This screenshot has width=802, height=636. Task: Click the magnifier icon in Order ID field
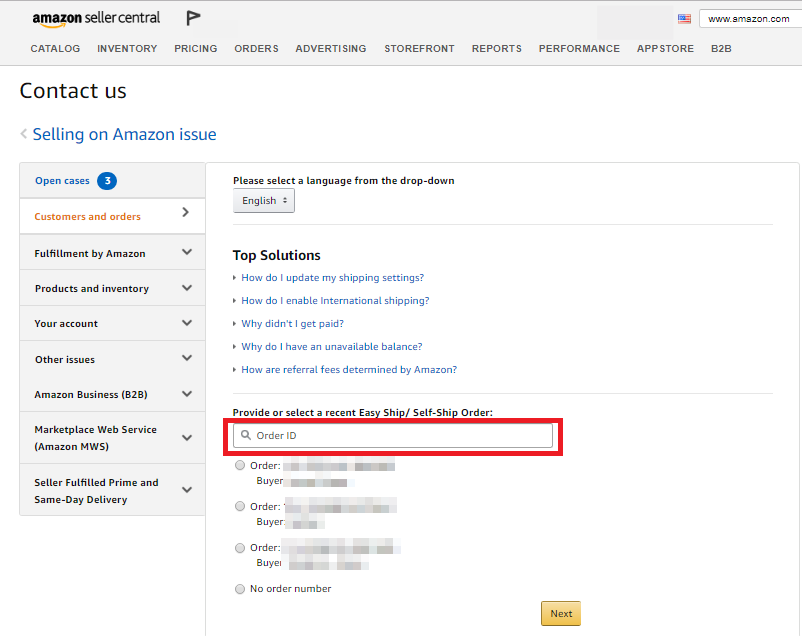(x=246, y=435)
